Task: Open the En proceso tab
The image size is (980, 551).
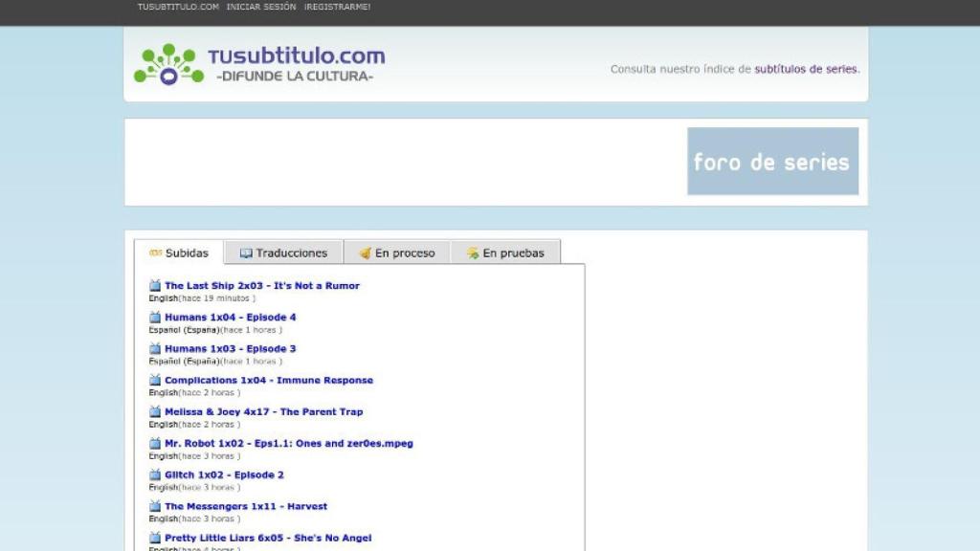Action: tap(396, 253)
